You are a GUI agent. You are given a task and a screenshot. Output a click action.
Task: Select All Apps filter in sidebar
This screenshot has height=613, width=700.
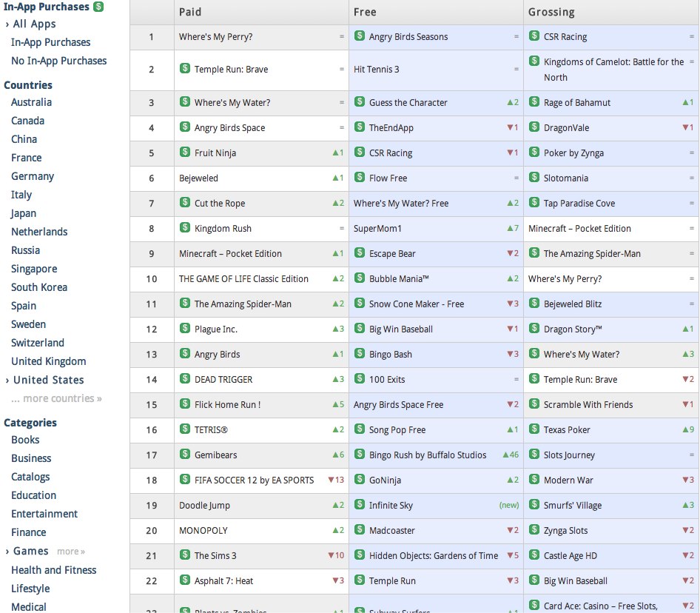point(34,24)
